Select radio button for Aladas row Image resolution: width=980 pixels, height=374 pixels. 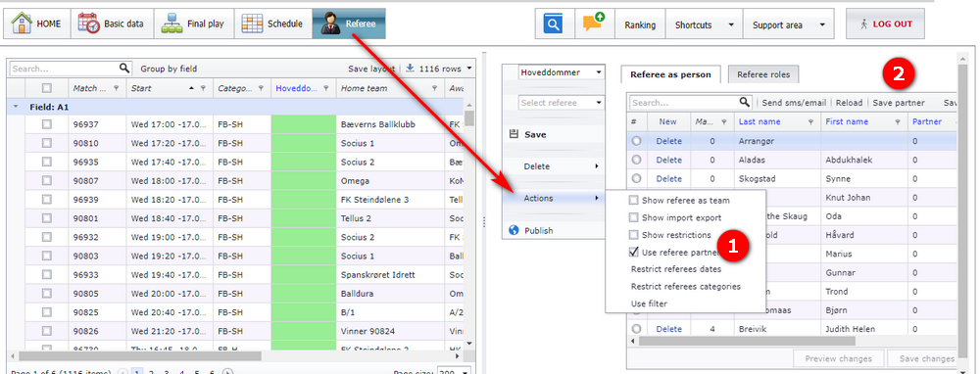pyautogui.click(x=636, y=160)
